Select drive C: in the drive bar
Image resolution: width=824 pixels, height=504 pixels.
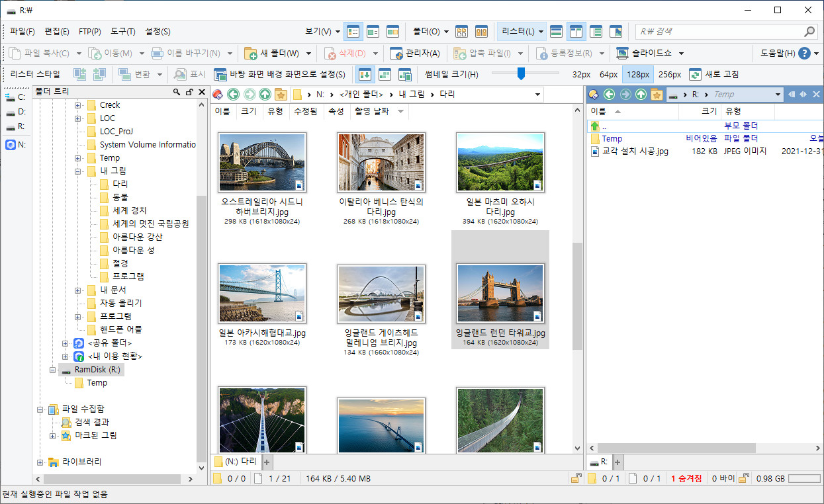(x=15, y=97)
